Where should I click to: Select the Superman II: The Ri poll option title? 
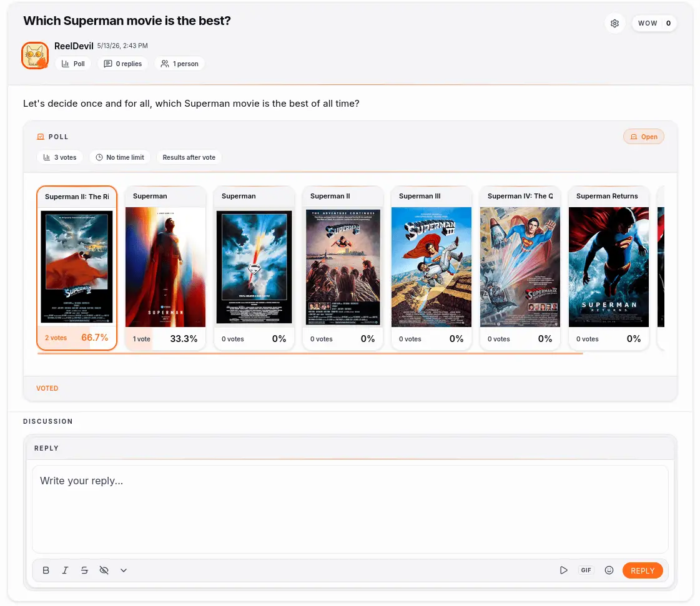[77, 197]
